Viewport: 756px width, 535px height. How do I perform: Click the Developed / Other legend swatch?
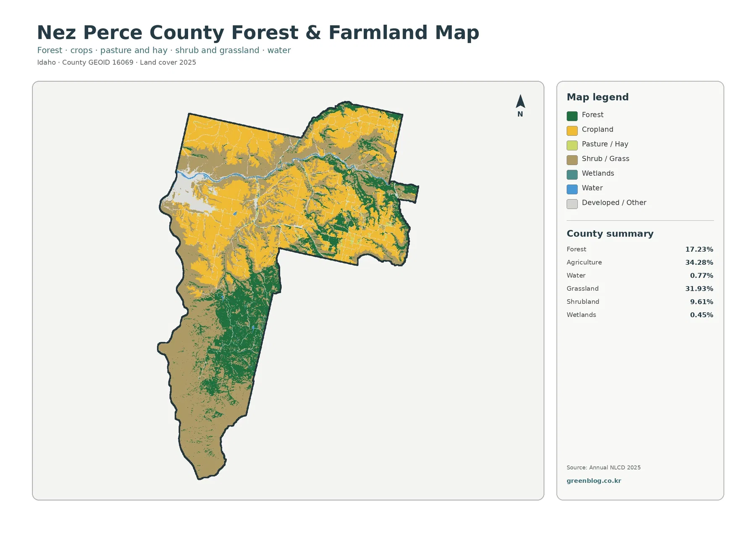[572, 204]
